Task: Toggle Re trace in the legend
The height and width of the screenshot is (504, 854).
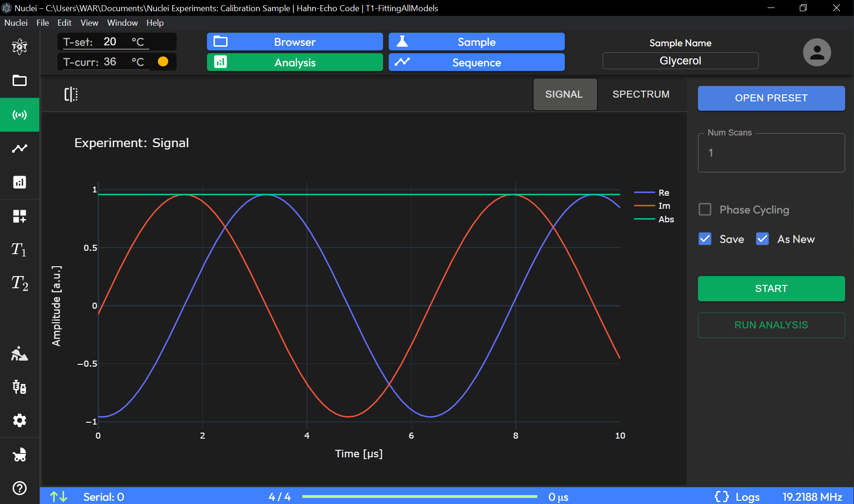Action: click(x=652, y=192)
